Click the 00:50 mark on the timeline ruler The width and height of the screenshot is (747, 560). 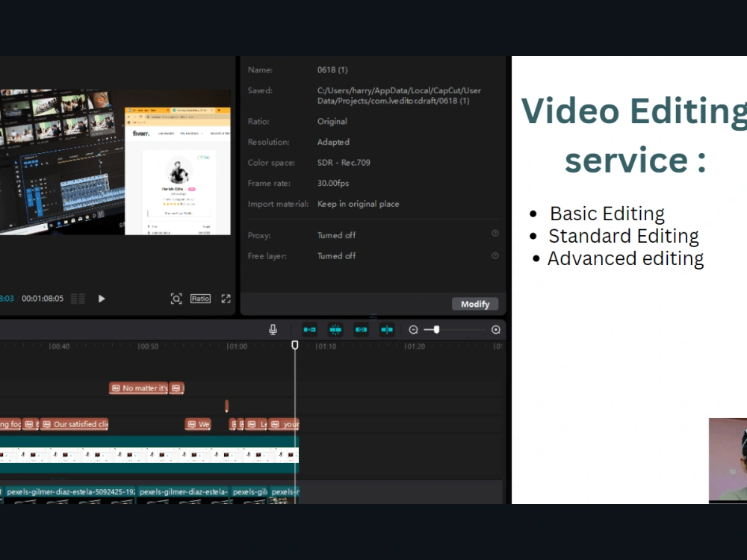click(148, 346)
